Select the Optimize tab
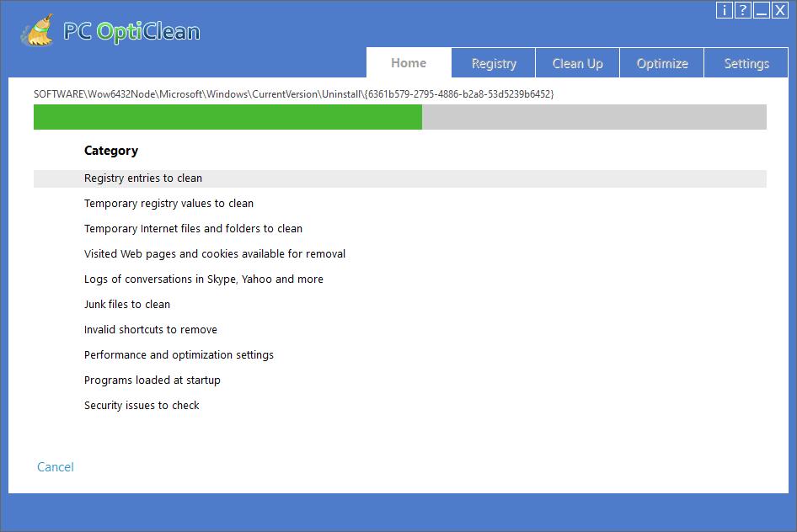 [x=662, y=64]
